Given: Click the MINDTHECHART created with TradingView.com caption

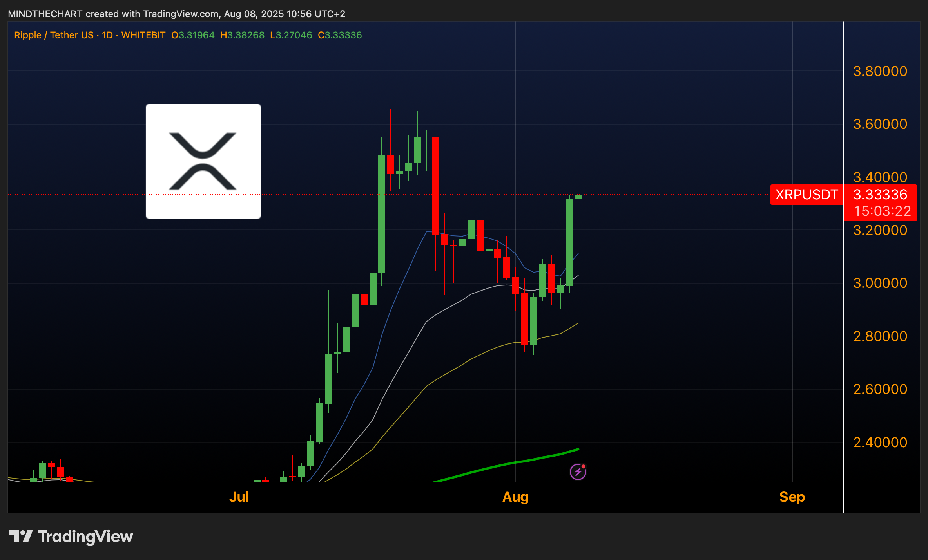Looking at the screenshot, I should click(176, 14).
